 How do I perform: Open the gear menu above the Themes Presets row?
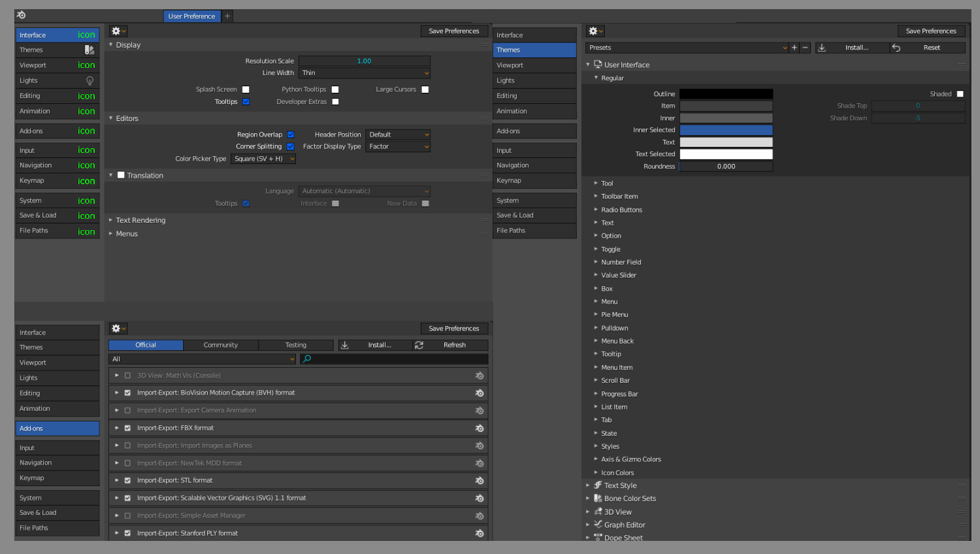click(595, 31)
